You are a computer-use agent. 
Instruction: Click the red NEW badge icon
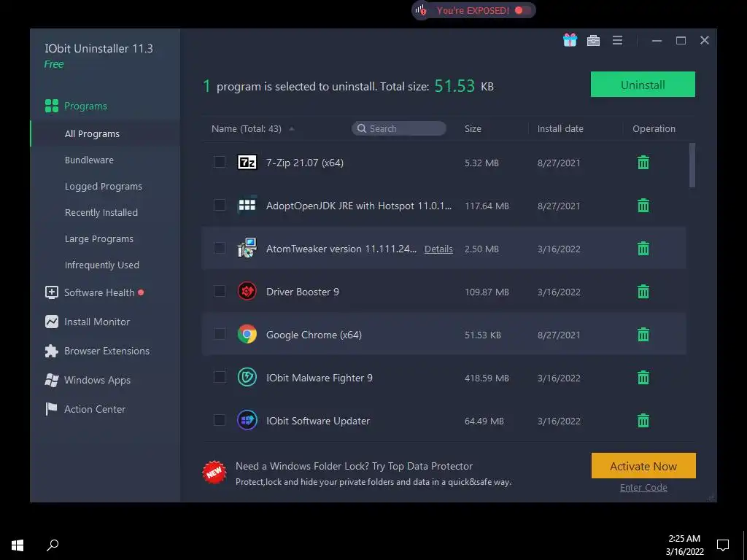coord(214,472)
